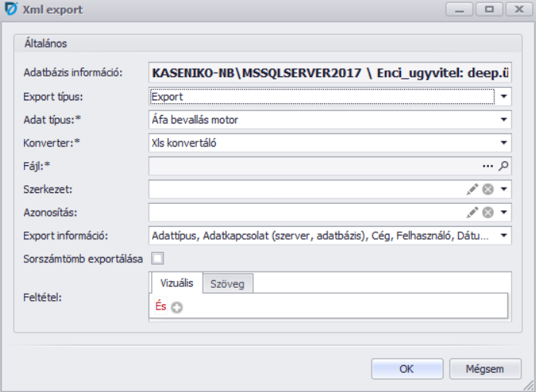
Task: Open the Export típus dropdown
Action: (504, 97)
